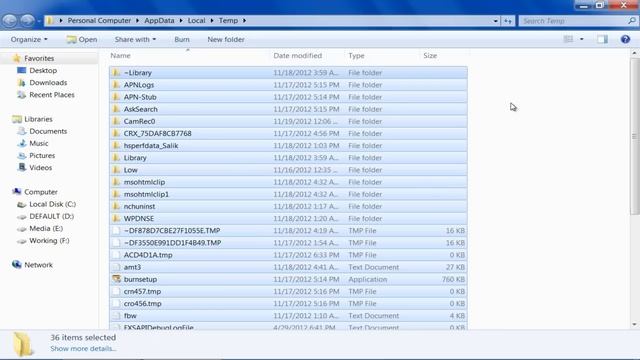Open the Organize menu
Viewport: 640px width, 360px height.
tap(29, 40)
